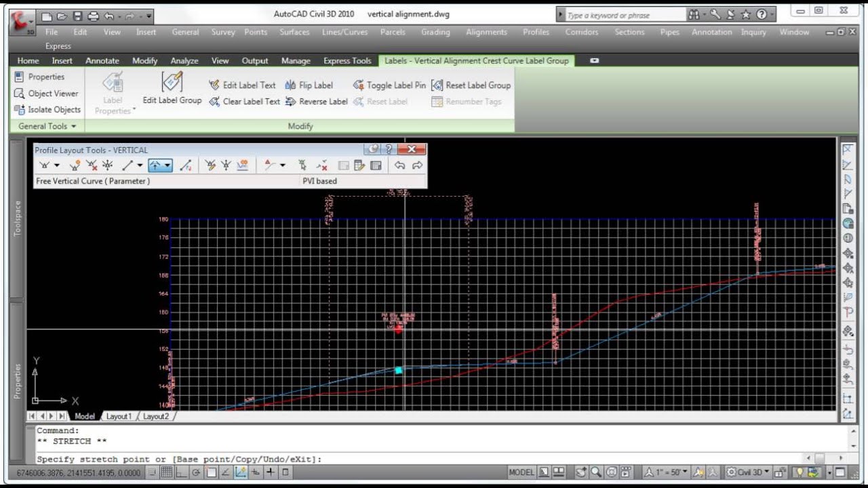Viewport: 868px width, 488px height.
Task: Click the Select PVI tool icon
Action: click(x=302, y=165)
